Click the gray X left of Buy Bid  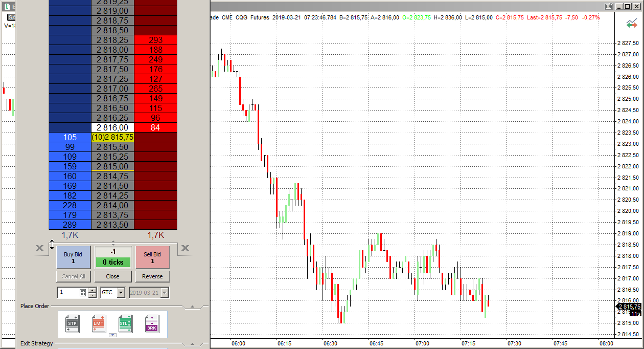(40, 248)
